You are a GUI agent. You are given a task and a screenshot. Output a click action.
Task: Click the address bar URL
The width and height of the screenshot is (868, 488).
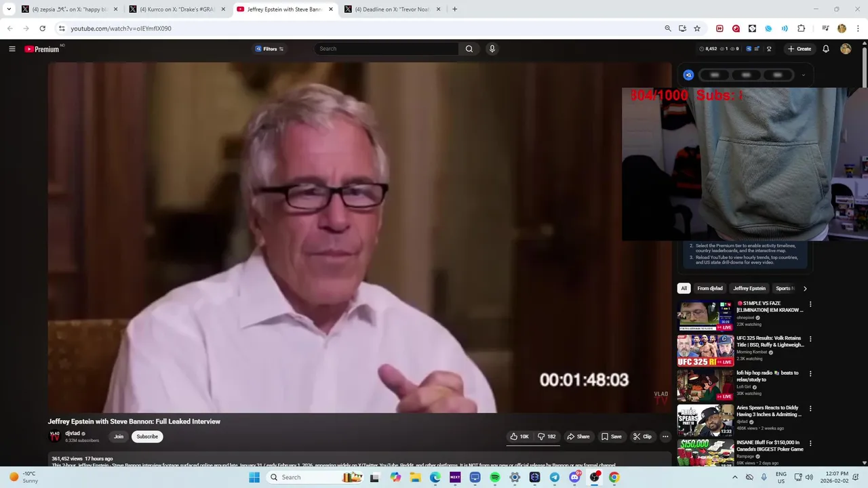(x=121, y=28)
